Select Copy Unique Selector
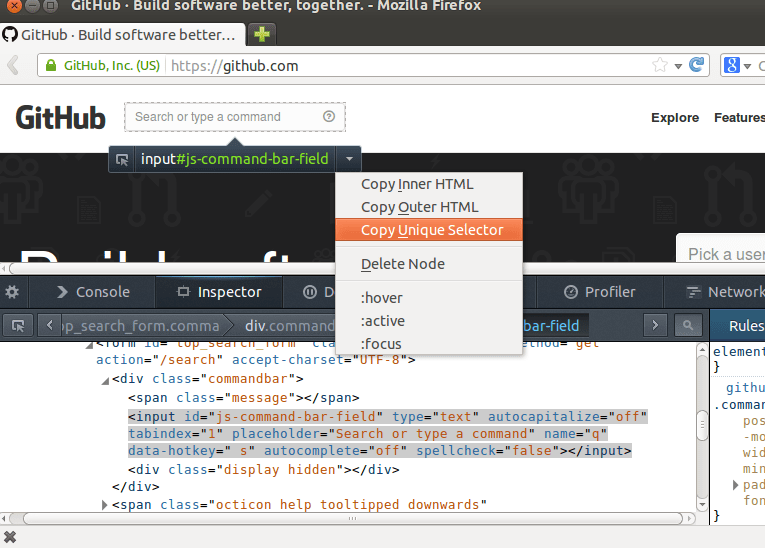 pos(429,230)
